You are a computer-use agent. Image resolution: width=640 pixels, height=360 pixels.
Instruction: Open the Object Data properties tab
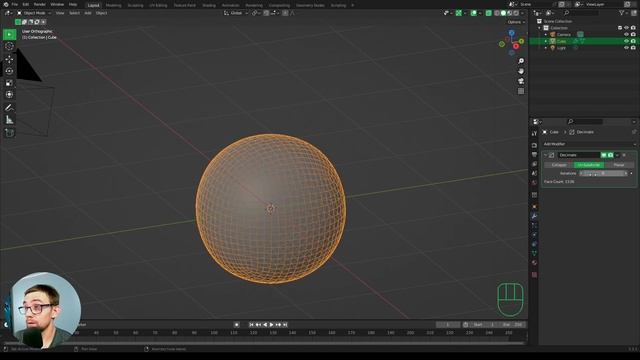[534, 253]
